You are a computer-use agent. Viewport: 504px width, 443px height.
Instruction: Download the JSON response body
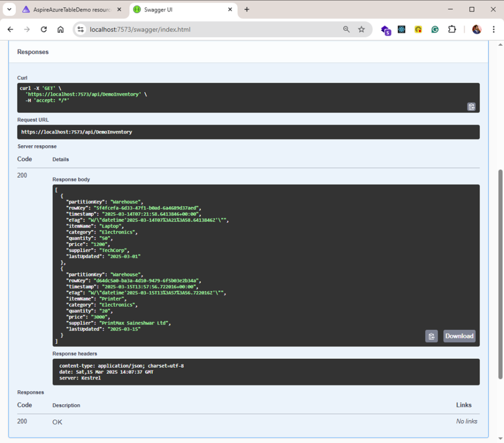click(459, 336)
